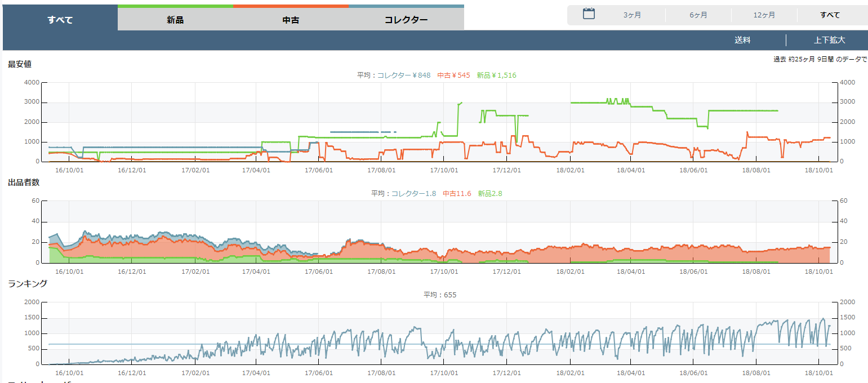Click the 平均：655 ranking average label
This screenshot has width=868, height=383.
440,295
